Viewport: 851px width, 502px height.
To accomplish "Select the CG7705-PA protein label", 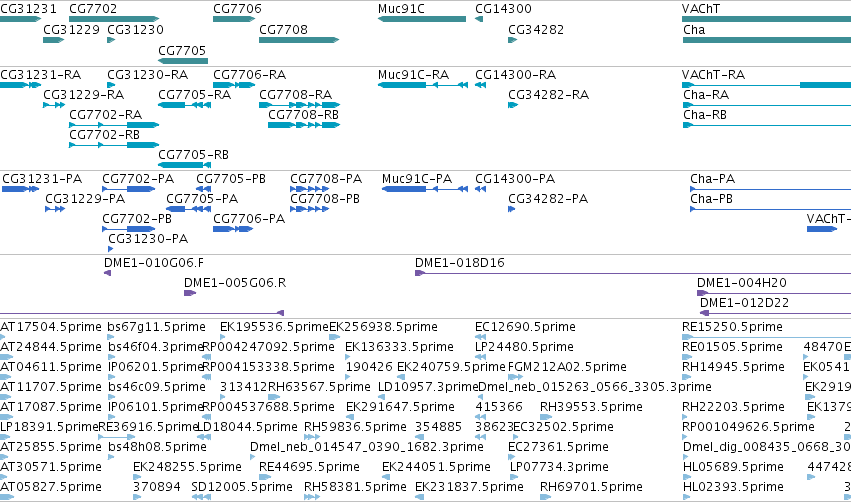I will (202, 199).
